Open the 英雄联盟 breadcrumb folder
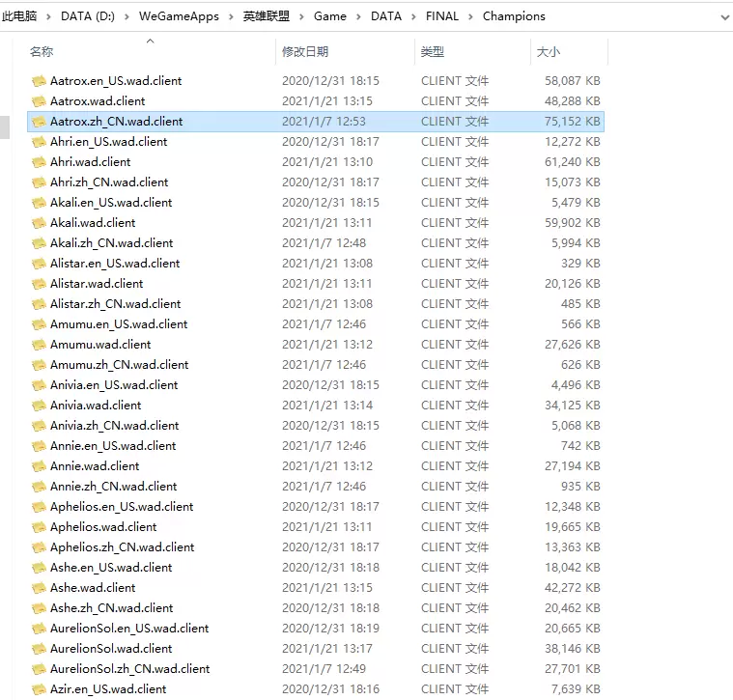The height and width of the screenshot is (700, 733). 266,16
